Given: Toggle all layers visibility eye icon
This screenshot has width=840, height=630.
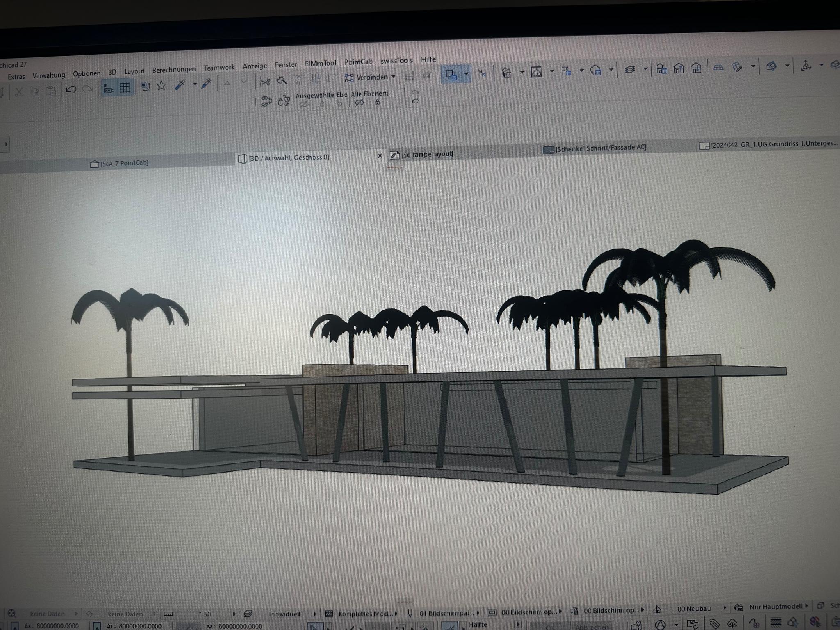Looking at the screenshot, I should tap(359, 103).
